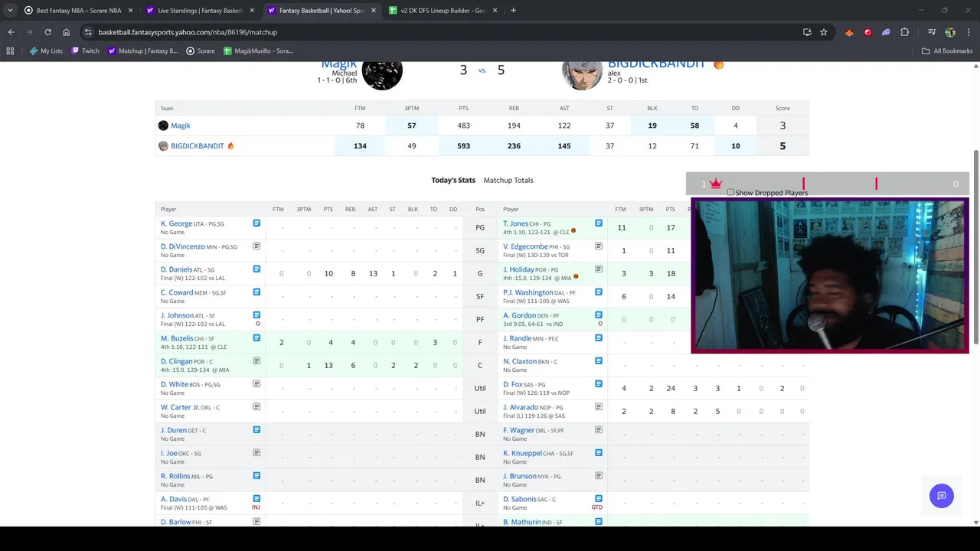Open browser extensions puzzle icon
This screenshot has height=551, width=980.
click(904, 32)
